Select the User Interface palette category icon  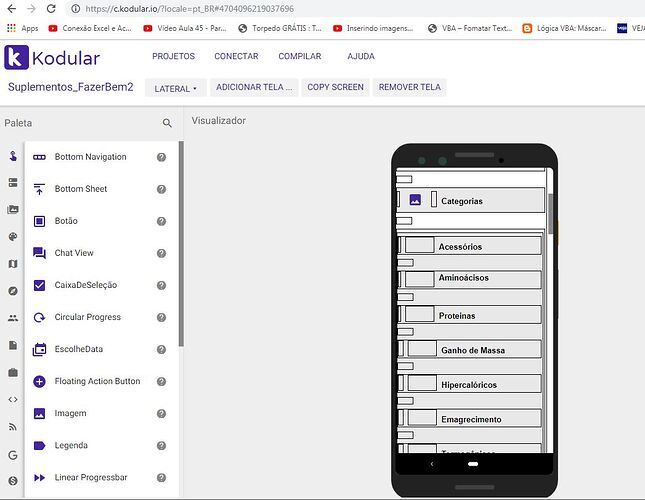[x=13, y=156]
